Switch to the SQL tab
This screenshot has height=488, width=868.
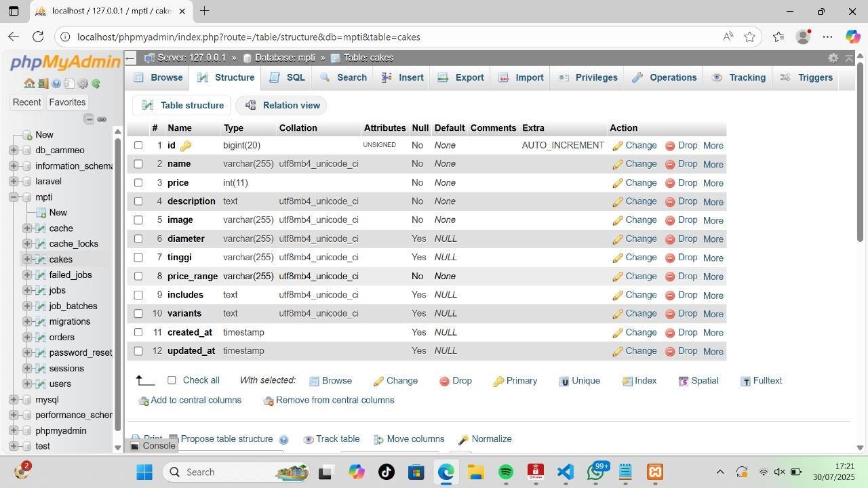(x=288, y=77)
